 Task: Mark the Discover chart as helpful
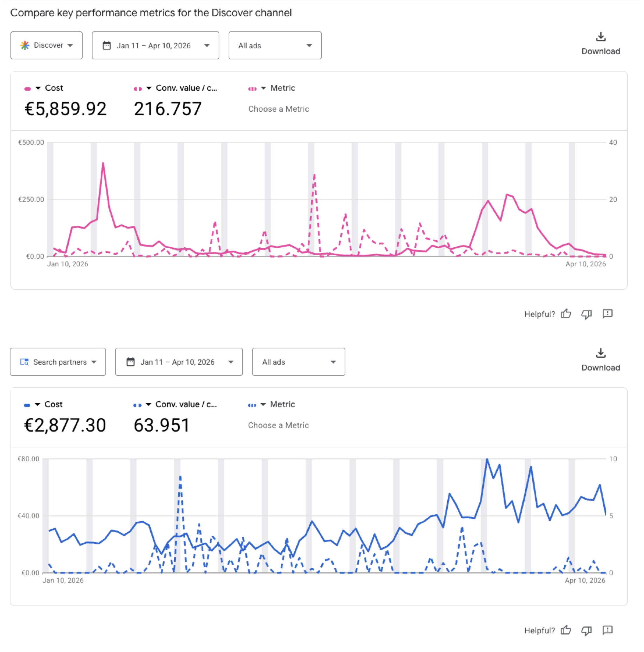(566, 314)
